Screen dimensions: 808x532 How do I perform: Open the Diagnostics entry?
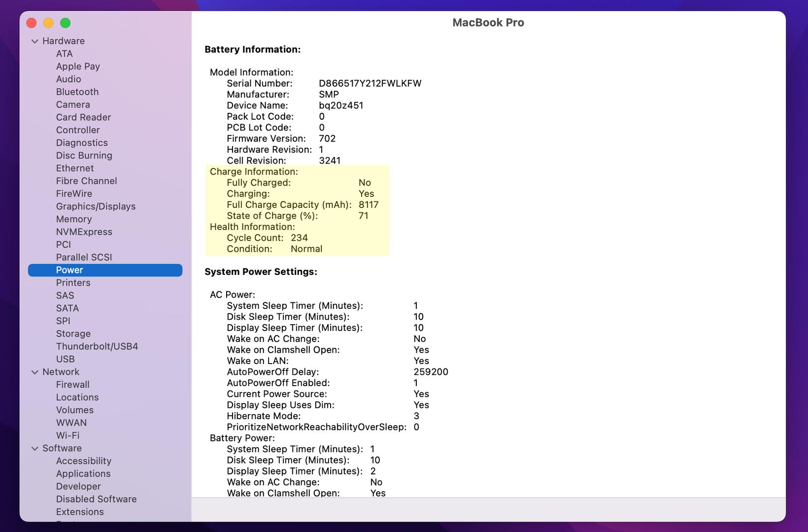(82, 143)
